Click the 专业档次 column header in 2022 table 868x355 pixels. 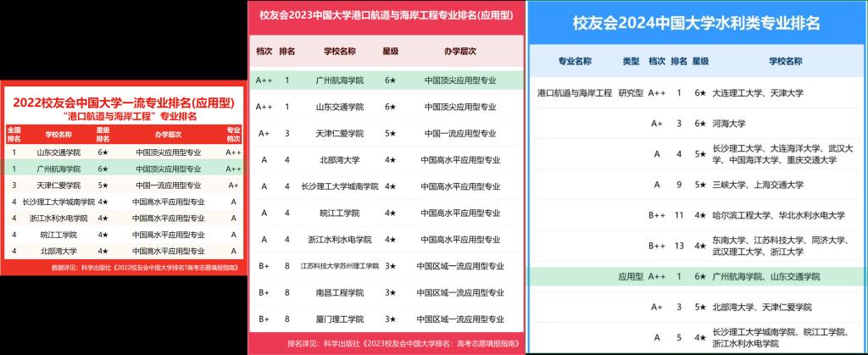pos(232,134)
